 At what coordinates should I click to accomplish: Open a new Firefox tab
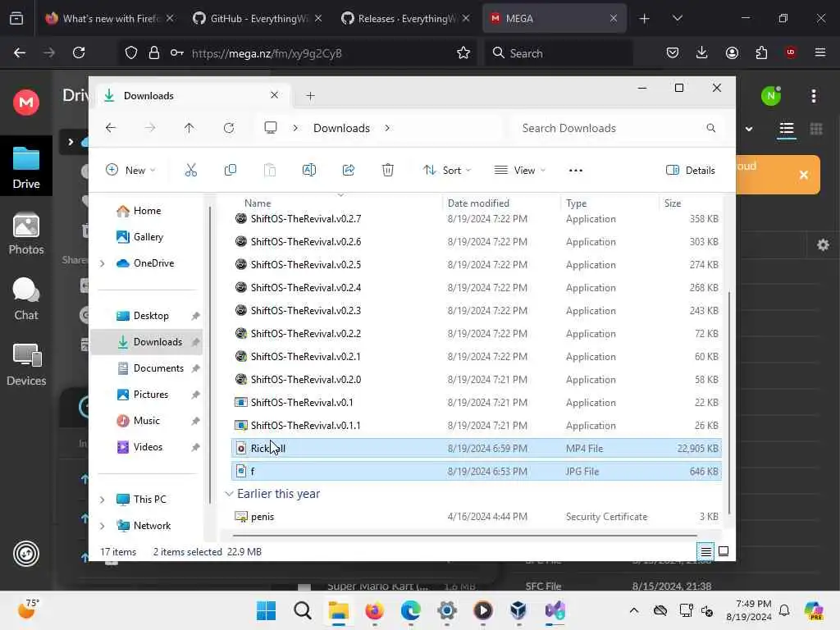(x=645, y=18)
